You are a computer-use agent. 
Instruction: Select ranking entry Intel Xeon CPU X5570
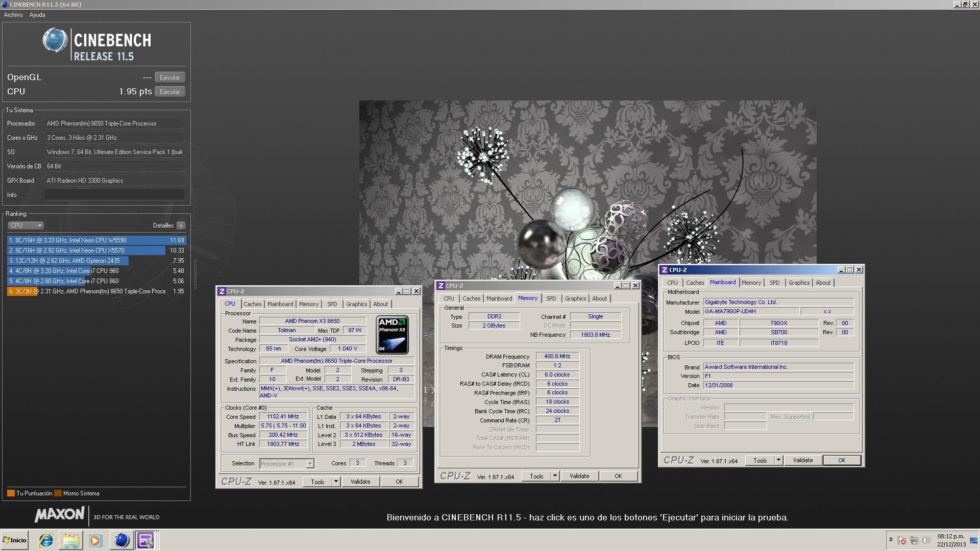96,251
